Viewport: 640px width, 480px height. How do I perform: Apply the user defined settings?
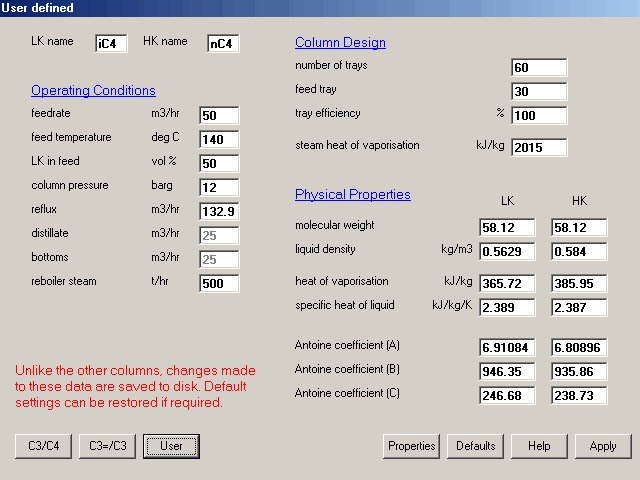[x=603, y=446]
